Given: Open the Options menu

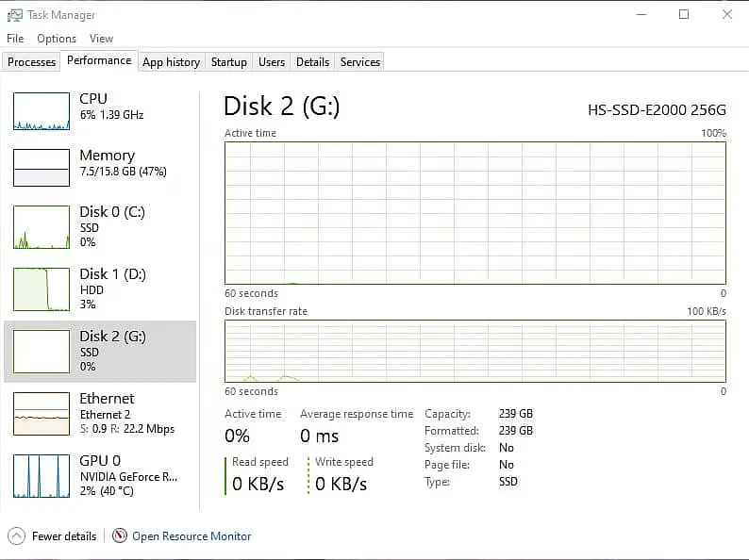Looking at the screenshot, I should 57,39.
